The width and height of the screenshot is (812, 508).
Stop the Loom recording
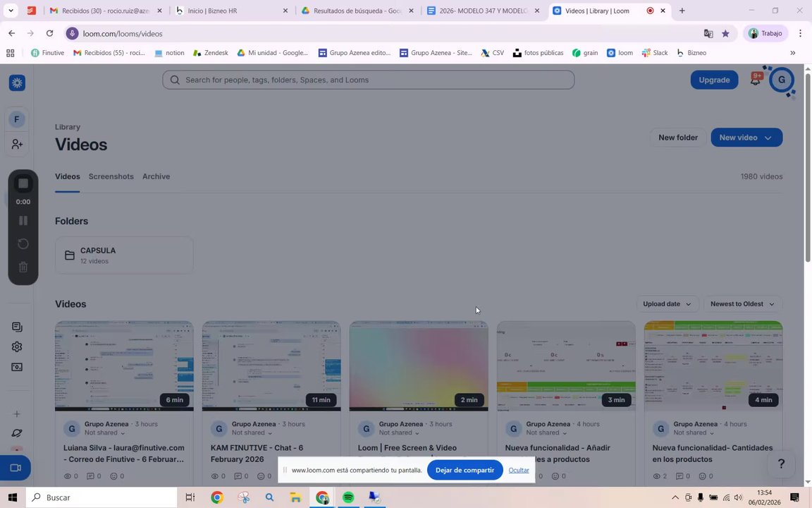click(23, 183)
